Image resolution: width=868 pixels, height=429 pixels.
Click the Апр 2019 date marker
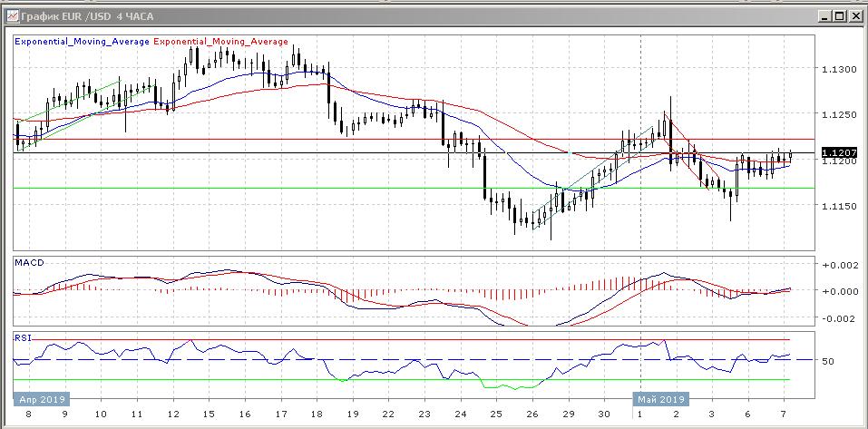click(x=42, y=398)
